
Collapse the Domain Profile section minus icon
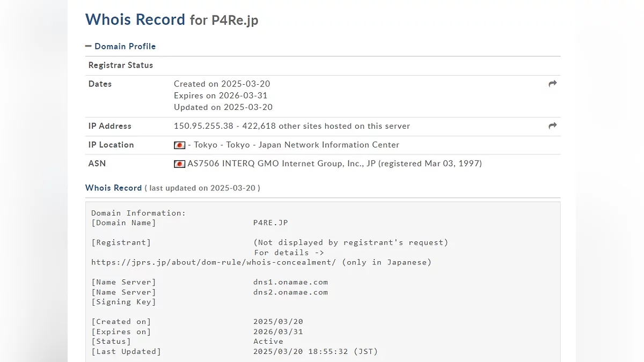point(89,47)
